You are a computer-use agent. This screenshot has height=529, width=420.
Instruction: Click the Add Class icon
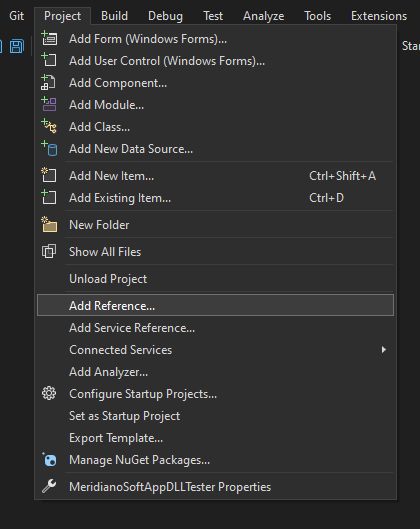pos(49,127)
